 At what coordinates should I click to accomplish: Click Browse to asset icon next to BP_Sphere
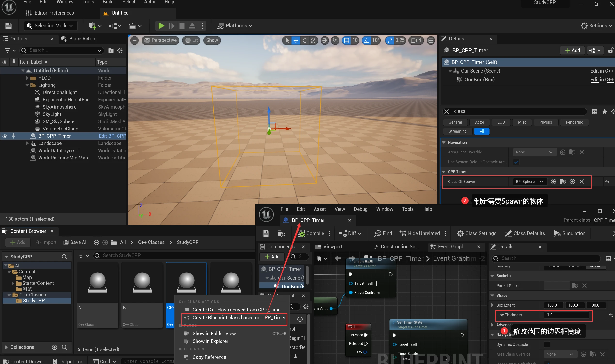tap(562, 182)
